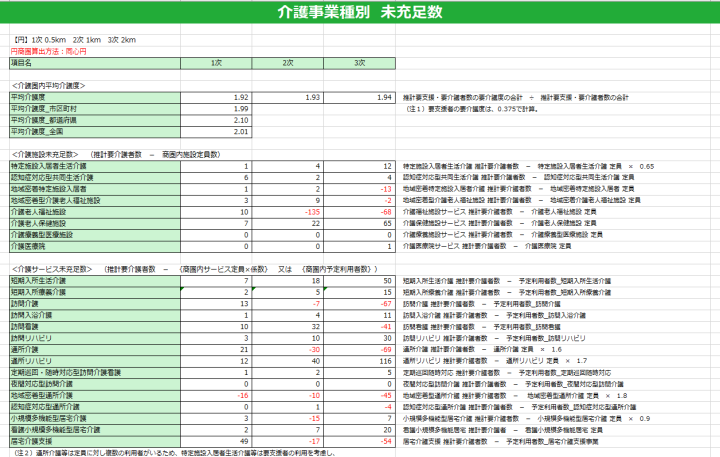Click the -67 cell for 訪問介護
This screenshot has height=457, width=720.
pyautogui.click(x=360, y=304)
